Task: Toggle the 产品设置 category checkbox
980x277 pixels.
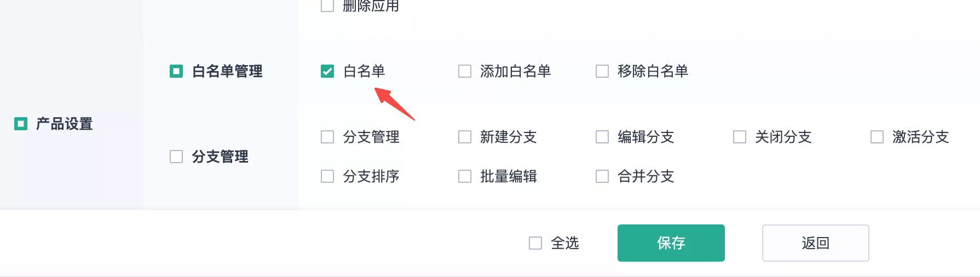Action: coord(21,124)
